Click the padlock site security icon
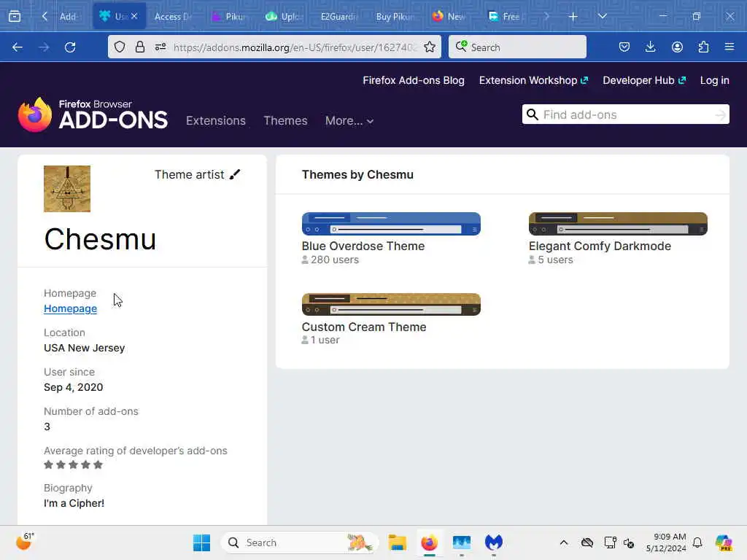This screenshot has height=560, width=747. (139, 47)
